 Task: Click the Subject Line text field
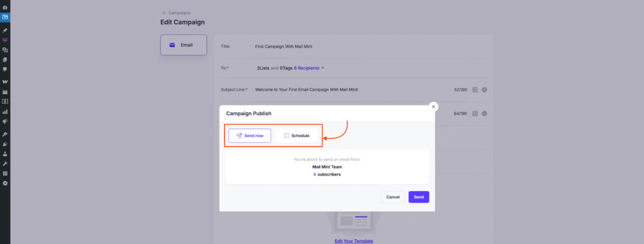(307, 89)
